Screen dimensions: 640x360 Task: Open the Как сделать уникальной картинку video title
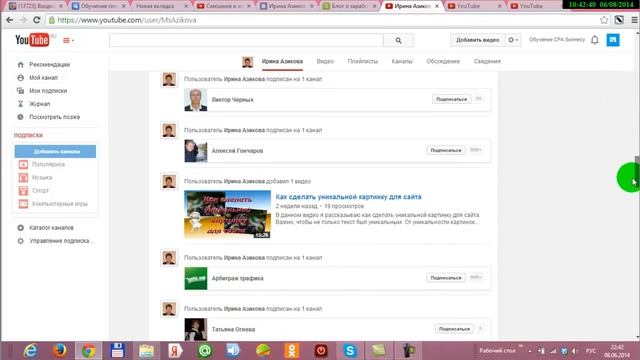(348, 197)
